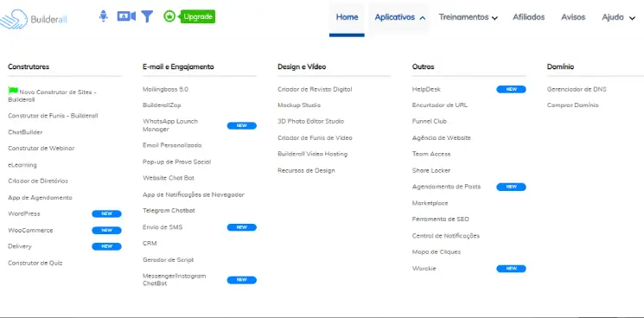Open Construtor de Funis – Builderall

[53, 116]
